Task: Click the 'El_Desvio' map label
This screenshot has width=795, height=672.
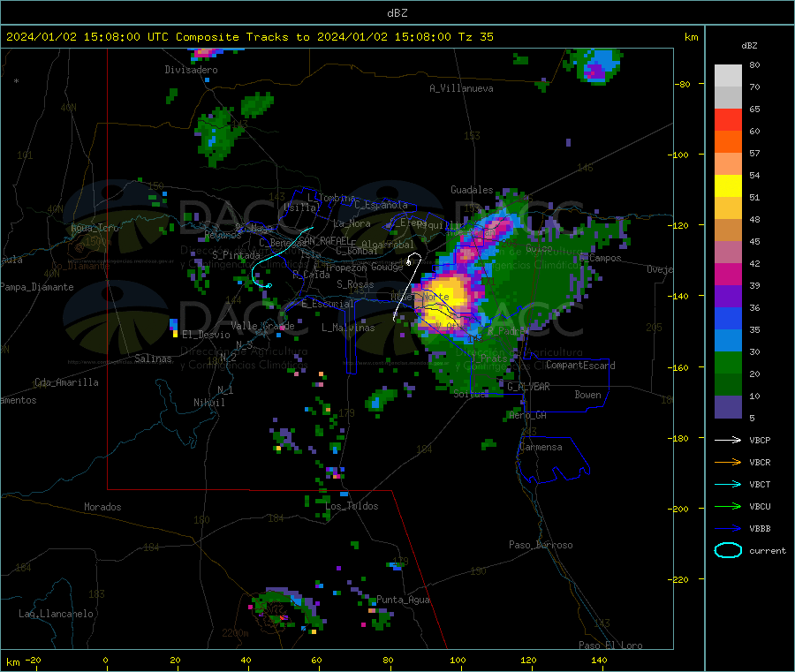Action: [206, 335]
